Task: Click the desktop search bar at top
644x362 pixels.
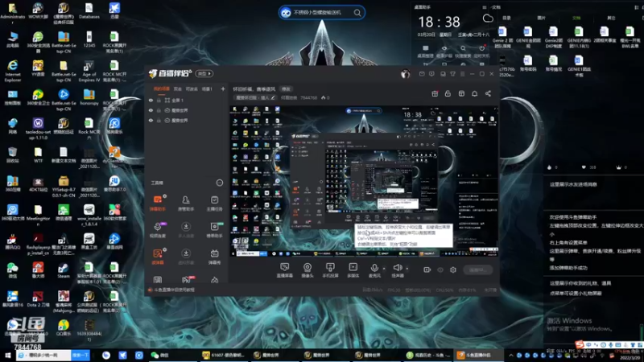Action: coord(321,13)
